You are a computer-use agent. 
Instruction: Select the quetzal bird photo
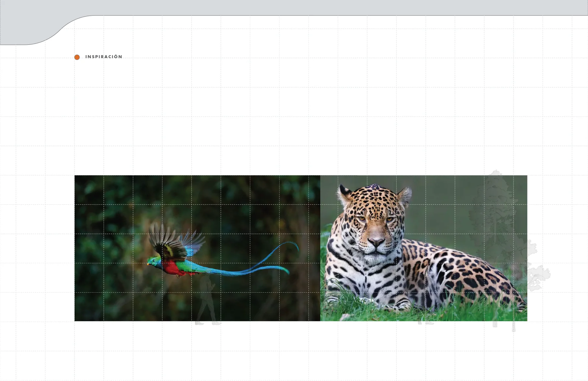[x=197, y=248]
